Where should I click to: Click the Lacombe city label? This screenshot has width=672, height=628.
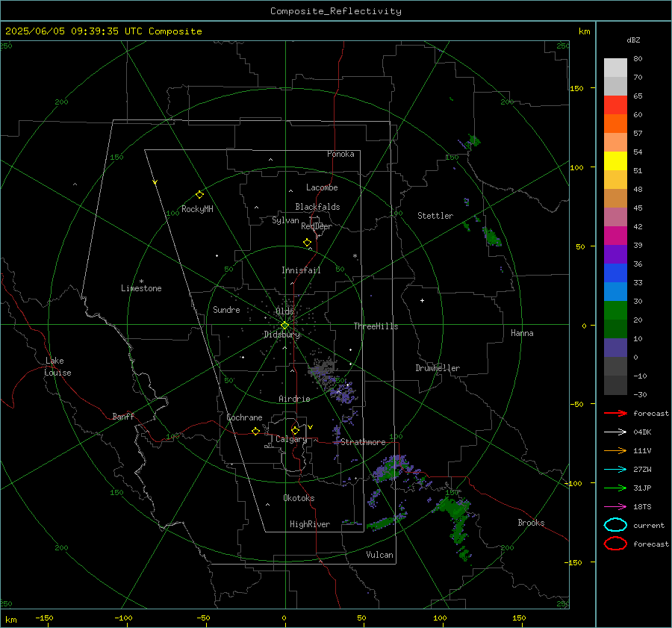322,187
